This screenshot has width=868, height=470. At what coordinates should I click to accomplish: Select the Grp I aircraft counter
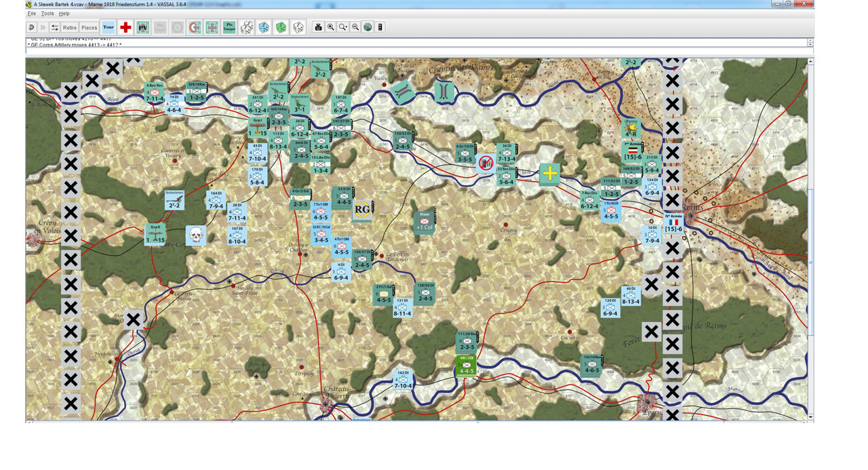[257, 127]
